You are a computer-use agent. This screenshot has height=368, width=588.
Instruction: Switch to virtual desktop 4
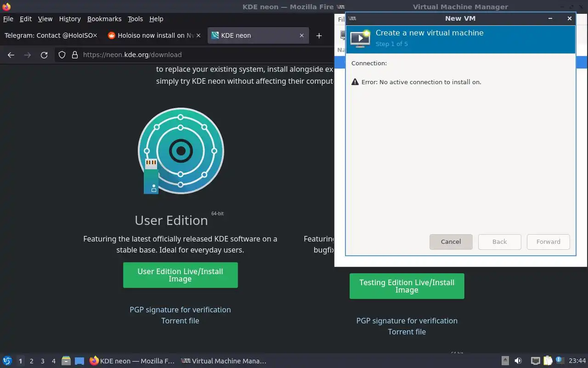pyautogui.click(x=53, y=361)
